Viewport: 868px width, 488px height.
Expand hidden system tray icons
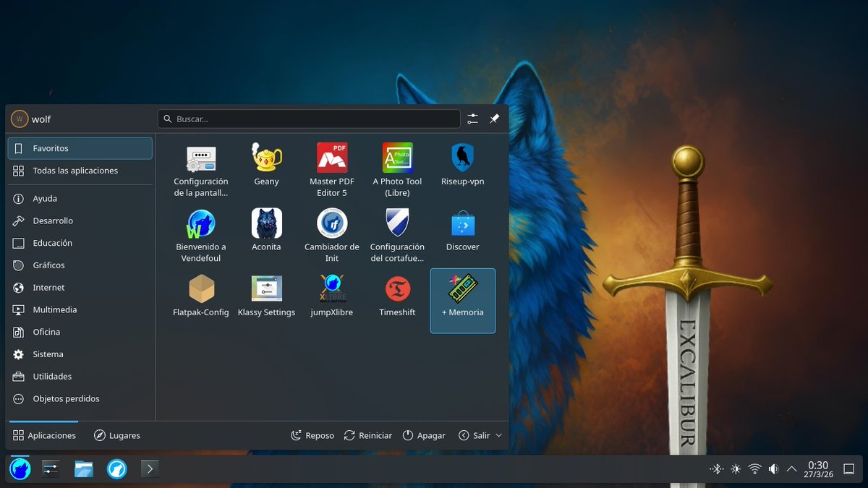[791, 469]
